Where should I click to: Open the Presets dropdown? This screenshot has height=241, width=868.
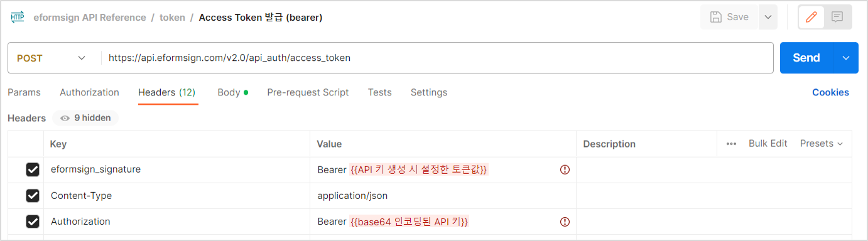[x=822, y=144]
